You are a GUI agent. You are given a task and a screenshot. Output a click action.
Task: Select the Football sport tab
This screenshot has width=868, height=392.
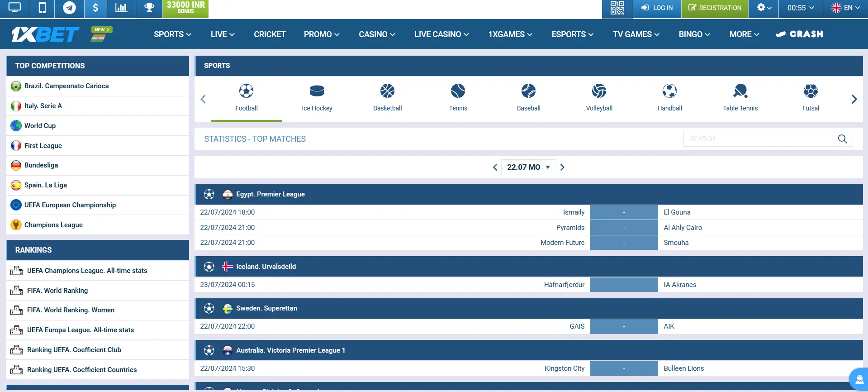pos(246,98)
